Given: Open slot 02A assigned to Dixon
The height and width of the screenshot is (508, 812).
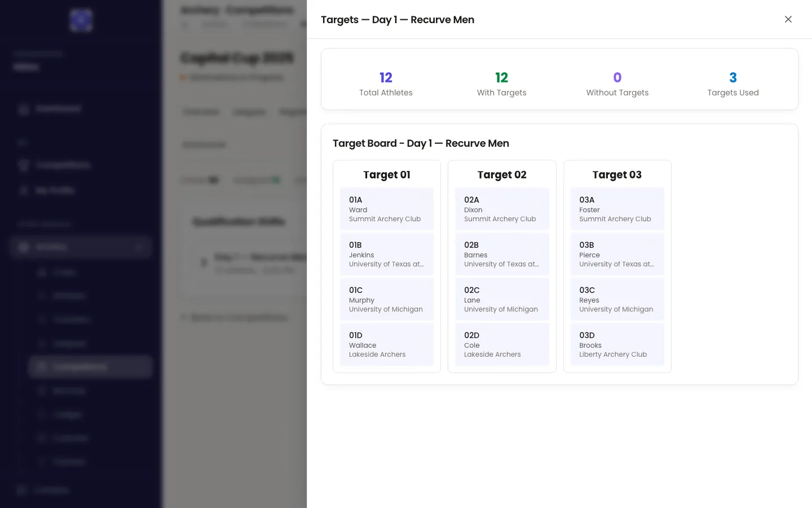Looking at the screenshot, I should (502, 209).
